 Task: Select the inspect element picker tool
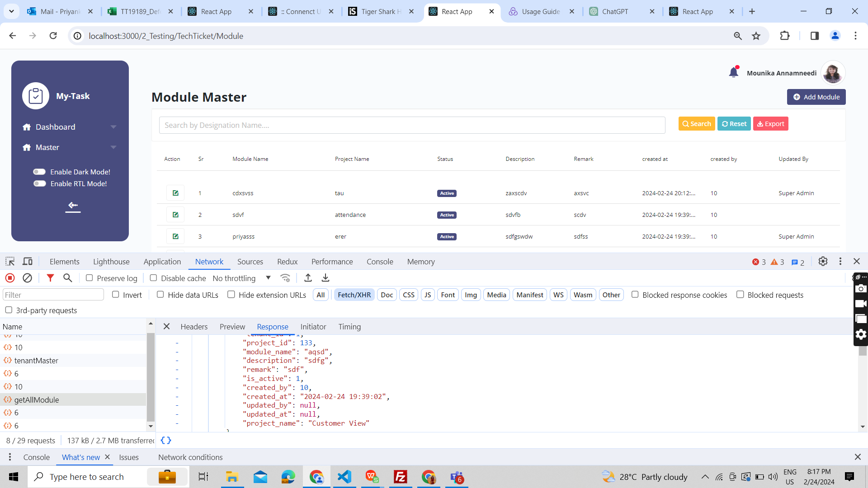[10, 262]
